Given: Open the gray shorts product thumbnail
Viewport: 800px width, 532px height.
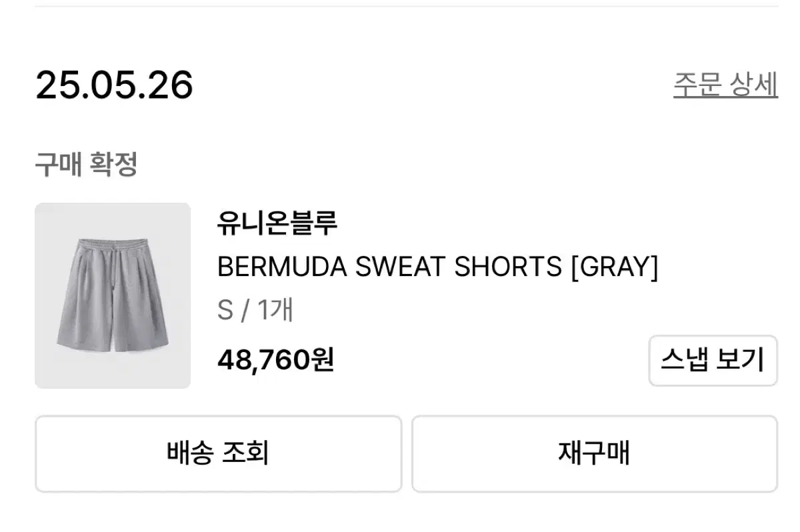Looking at the screenshot, I should coord(113,295).
